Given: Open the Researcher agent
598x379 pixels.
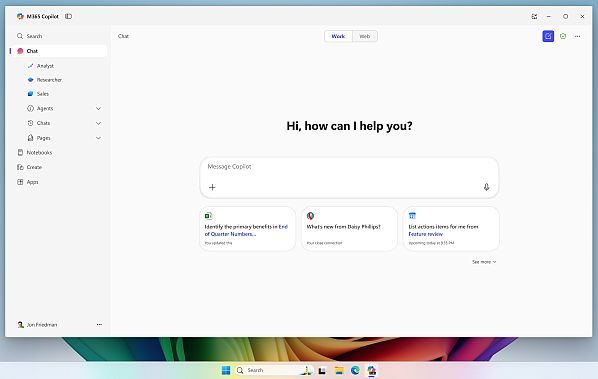Looking at the screenshot, I should pyautogui.click(x=45, y=80).
